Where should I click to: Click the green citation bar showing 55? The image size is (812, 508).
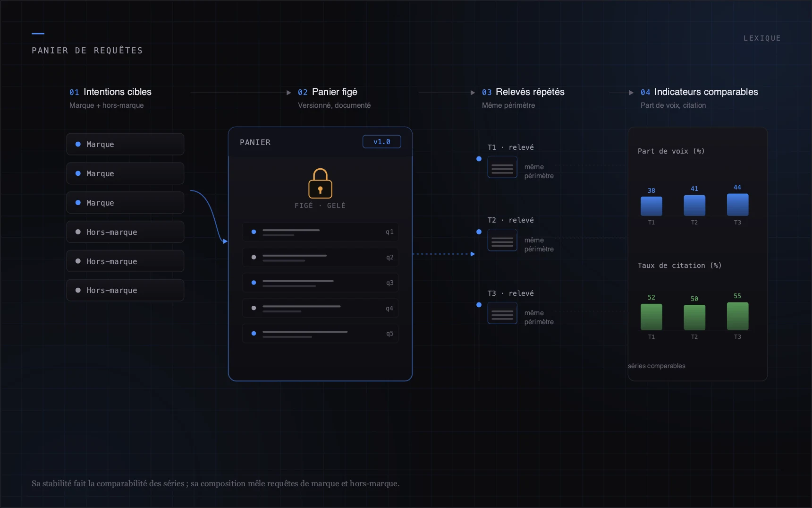pyautogui.click(x=737, y=316)
